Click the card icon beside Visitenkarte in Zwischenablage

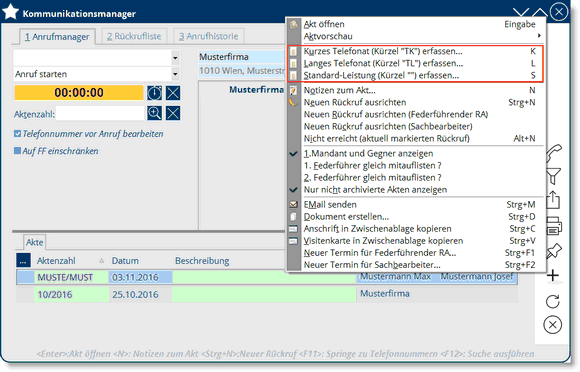(293, 241)
